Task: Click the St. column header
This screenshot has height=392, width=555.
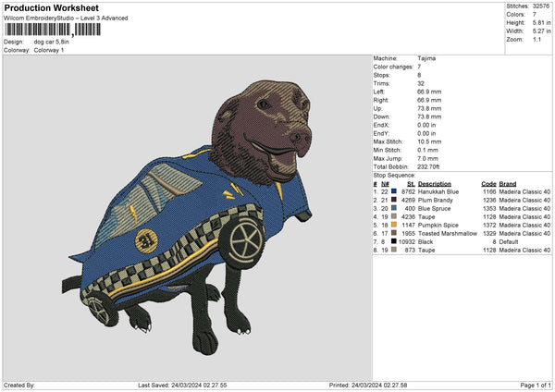Action: [410, 183]
